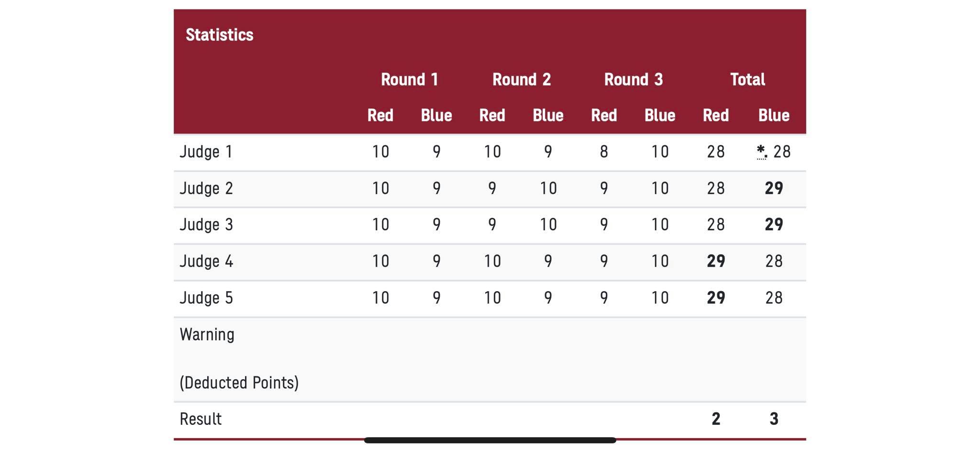
Task: Click the Warning row label
Action: point(207,334)
